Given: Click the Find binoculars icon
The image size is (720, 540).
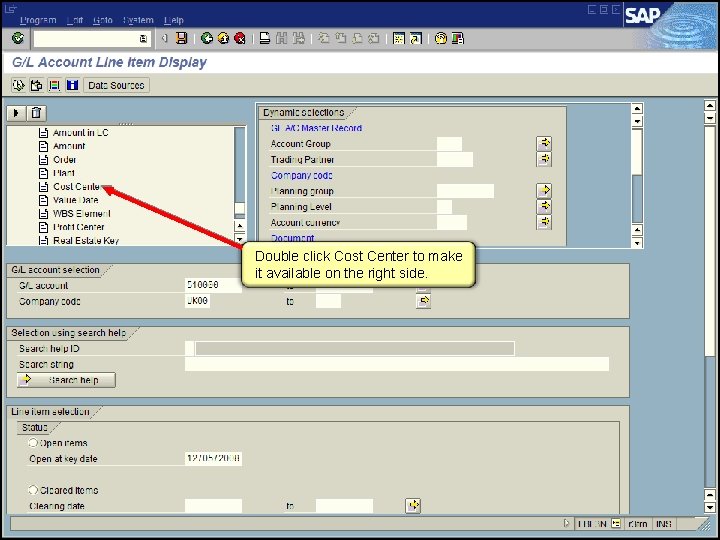Looking at the screenshot, I should click(281, 38).
